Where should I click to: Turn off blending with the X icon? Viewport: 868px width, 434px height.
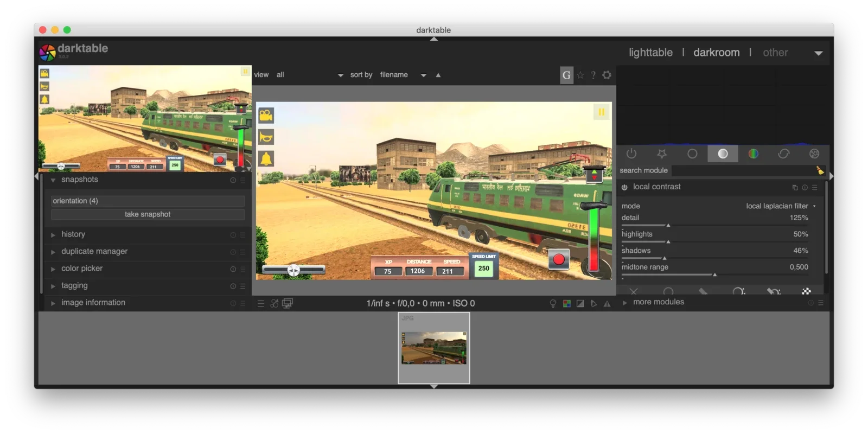634,292
